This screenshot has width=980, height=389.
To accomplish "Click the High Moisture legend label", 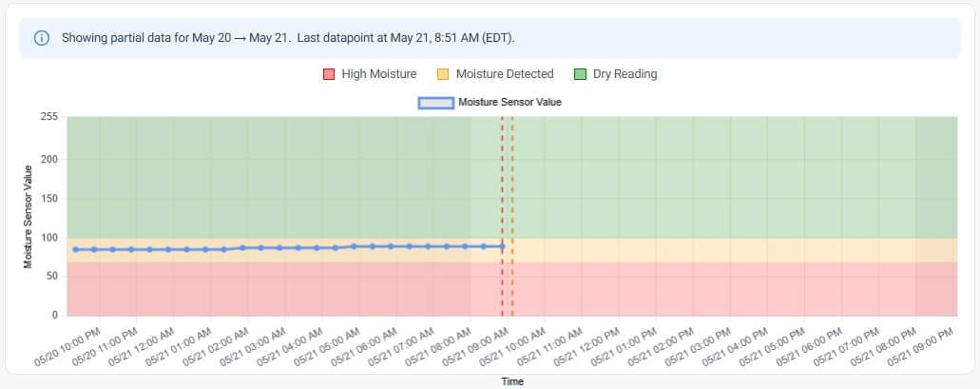I will [378, 74].
